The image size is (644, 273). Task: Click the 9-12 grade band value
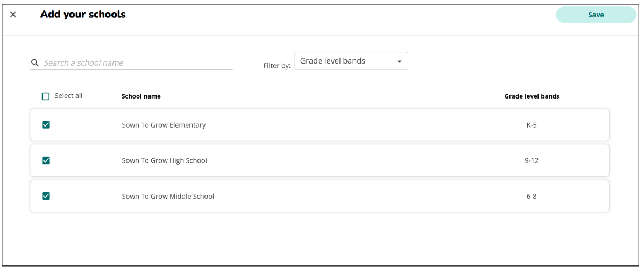pos(532,160)
